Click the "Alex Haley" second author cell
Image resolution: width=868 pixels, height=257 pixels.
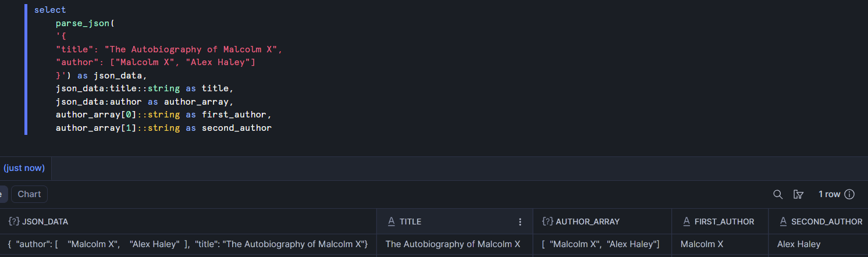pos(799,244)
